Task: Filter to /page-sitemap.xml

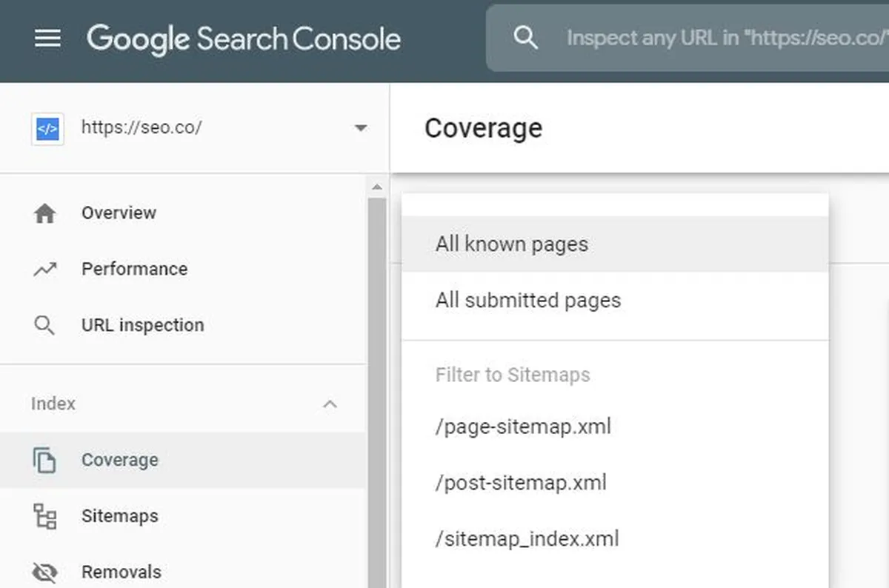Action: [615, 427]
